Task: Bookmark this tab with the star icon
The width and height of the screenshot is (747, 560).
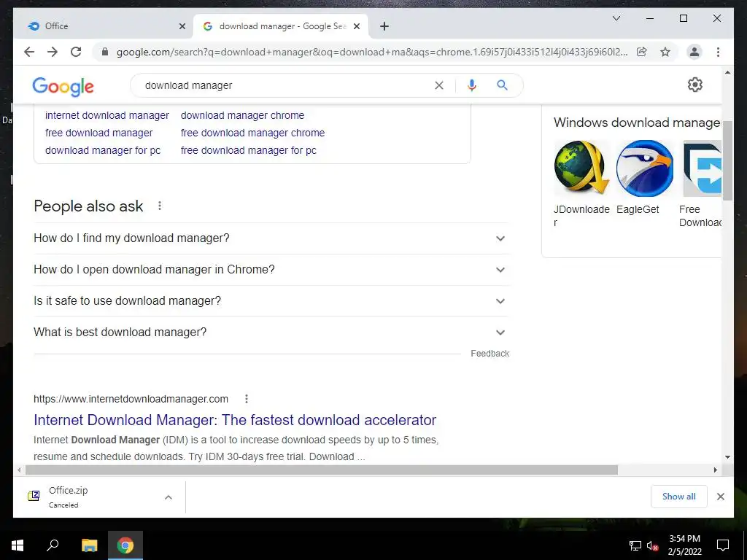Action: [665, 52]
